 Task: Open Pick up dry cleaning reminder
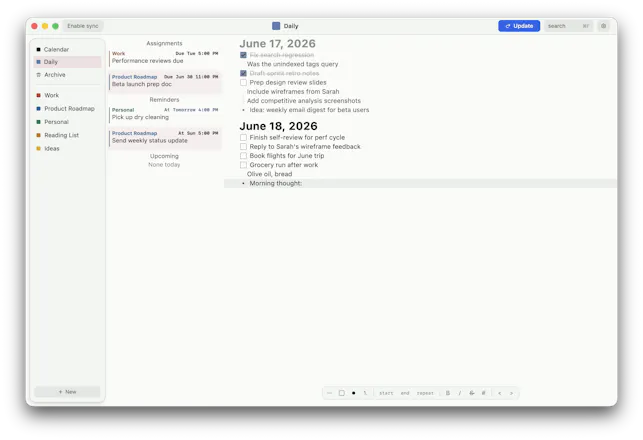click(x=165, y=114)
